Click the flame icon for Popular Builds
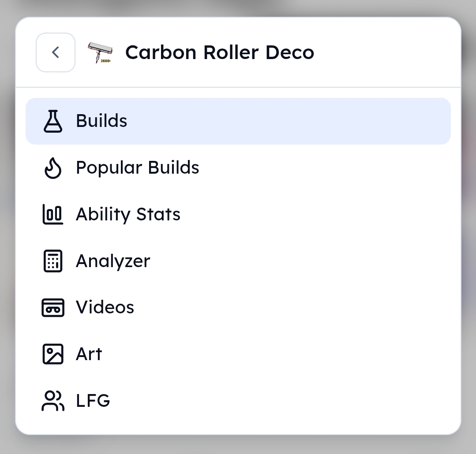Image resolution: width=476 pixels, height=454 pixels. (53, 167)
